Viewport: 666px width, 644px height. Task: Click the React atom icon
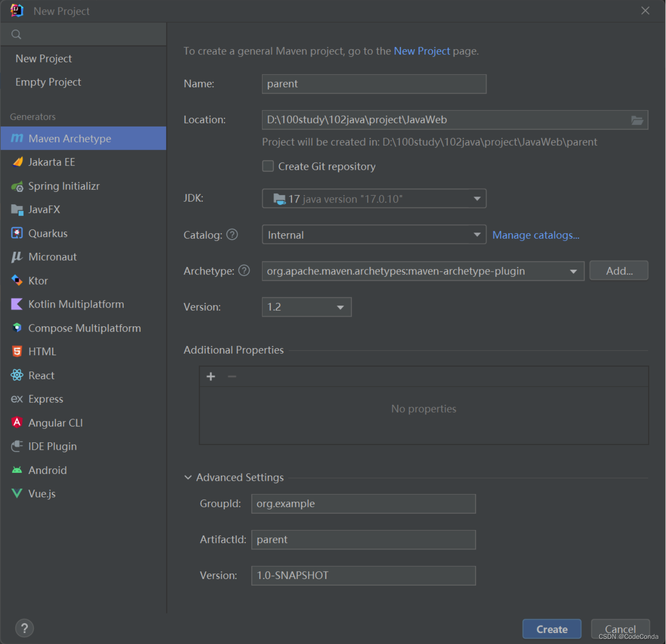tap(17, 375)
